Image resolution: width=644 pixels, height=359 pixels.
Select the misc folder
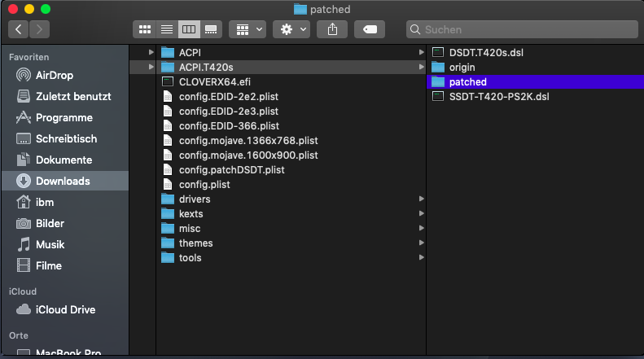point(291,229)
